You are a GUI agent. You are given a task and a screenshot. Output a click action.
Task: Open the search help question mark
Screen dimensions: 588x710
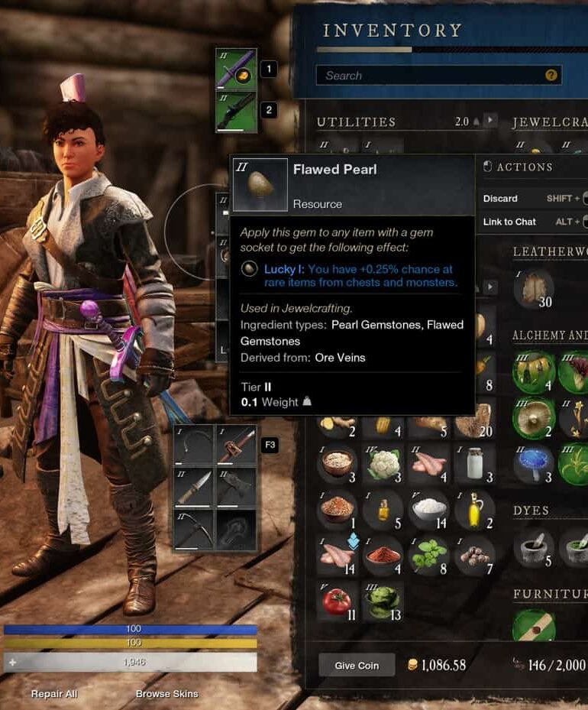pyautogui.click(x=551, y=75)
